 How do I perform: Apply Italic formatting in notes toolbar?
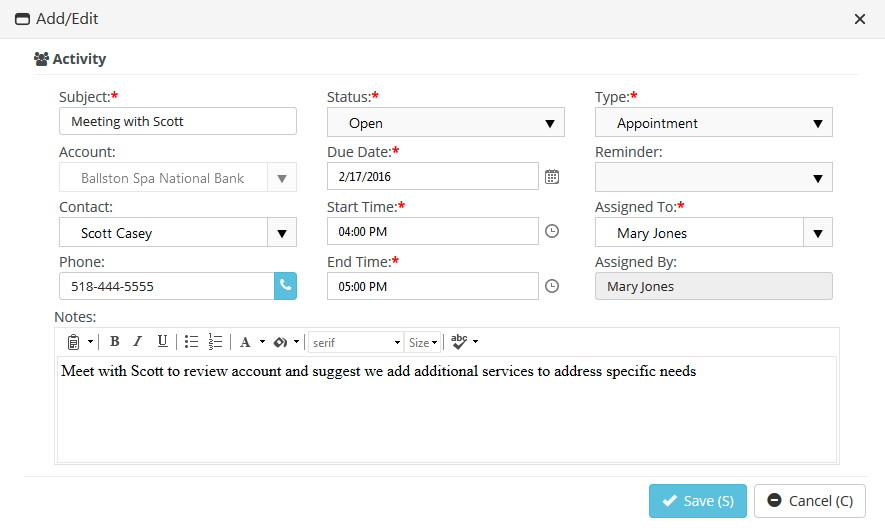[138, 342]
